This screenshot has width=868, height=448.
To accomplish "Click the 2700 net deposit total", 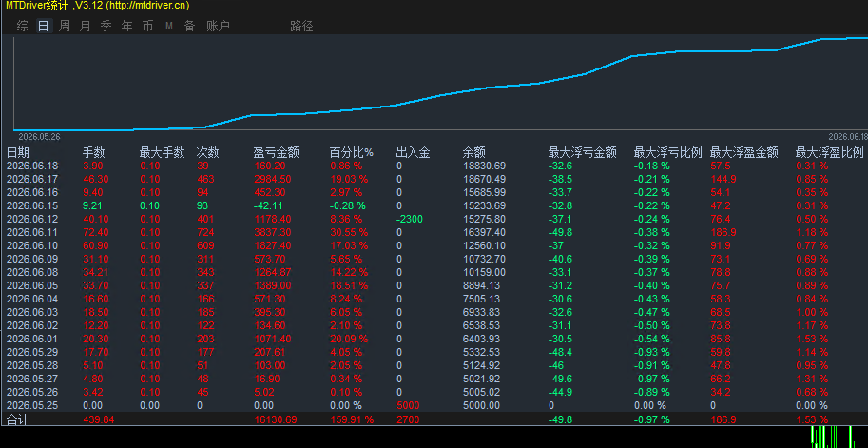I will pyautogui.click(x=408, y=419).
